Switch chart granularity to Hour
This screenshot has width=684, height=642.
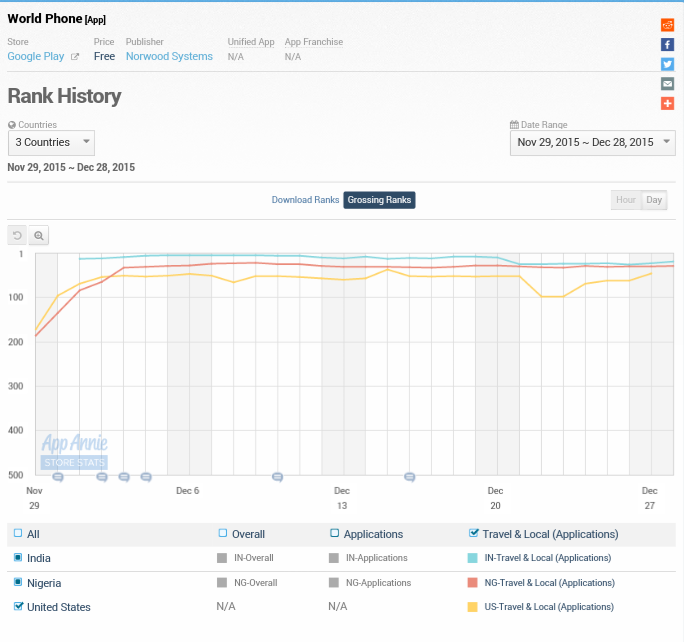click(626, 200)
